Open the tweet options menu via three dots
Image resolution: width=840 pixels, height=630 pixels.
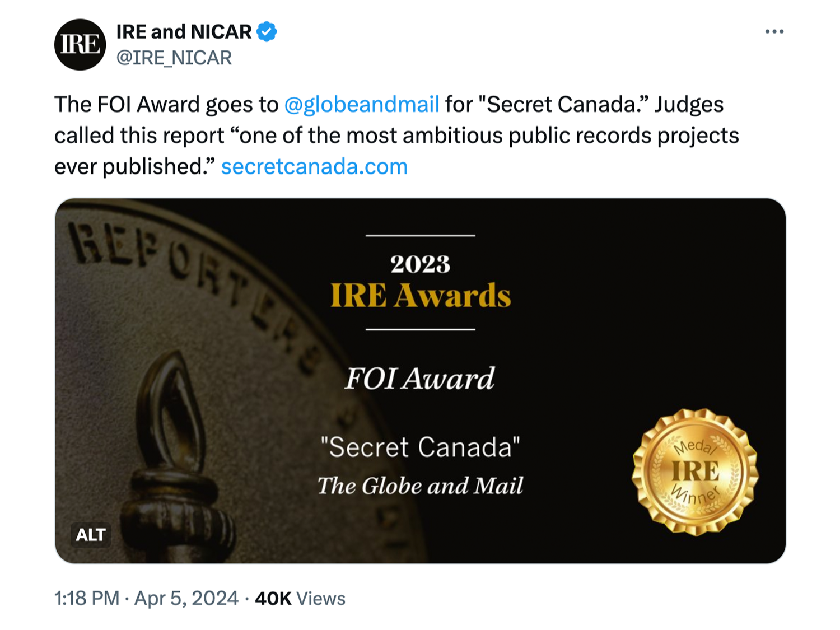pyautogui.click(x=774, y=32)
